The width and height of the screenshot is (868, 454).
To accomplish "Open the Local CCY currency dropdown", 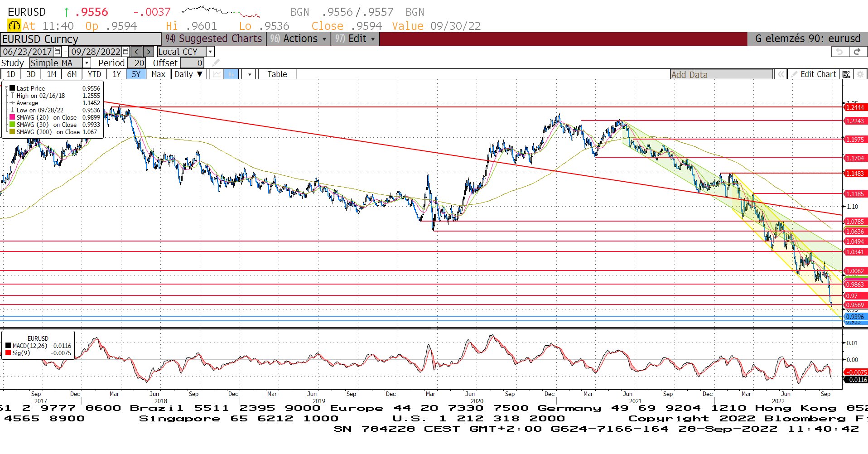I will 210,52.
